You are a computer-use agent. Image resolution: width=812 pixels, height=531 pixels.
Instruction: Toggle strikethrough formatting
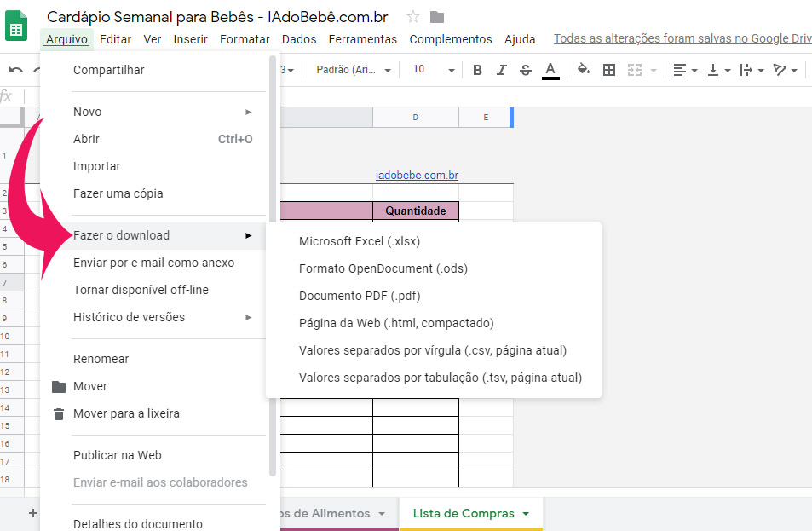click(525, 70)
